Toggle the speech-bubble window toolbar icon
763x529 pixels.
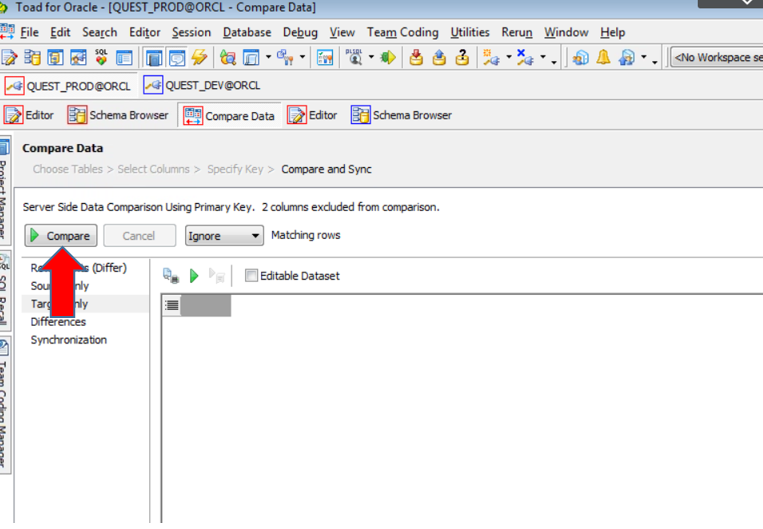(x=177, y=57)
